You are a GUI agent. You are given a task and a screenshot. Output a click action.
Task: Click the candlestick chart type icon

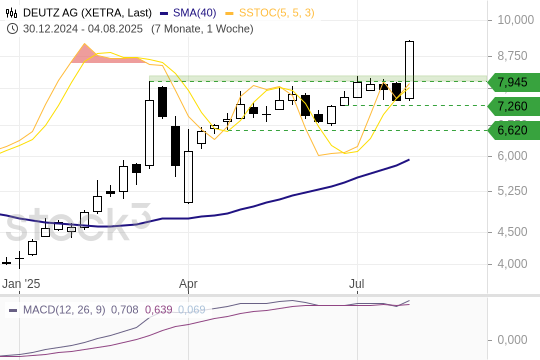point(12,13)
